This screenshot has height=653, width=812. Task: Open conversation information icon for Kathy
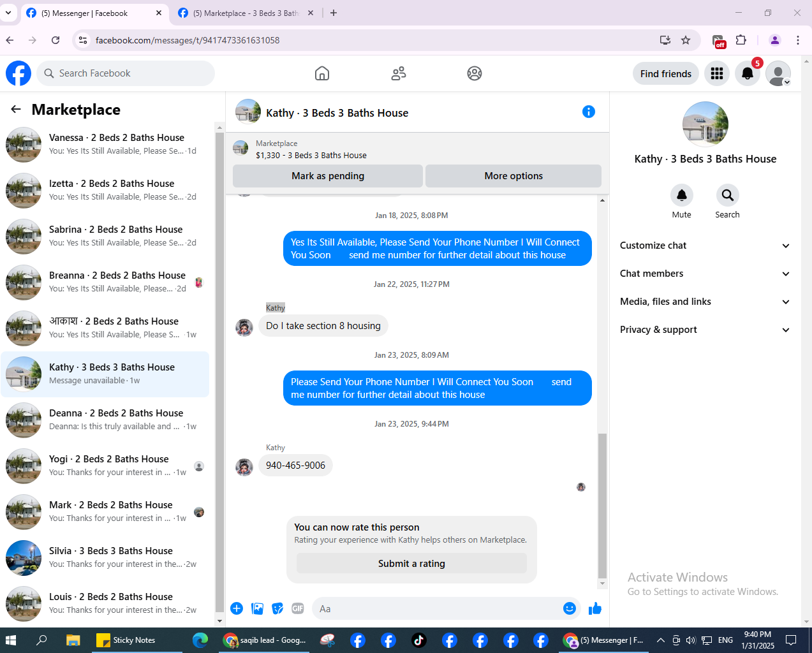pos(589,112)
